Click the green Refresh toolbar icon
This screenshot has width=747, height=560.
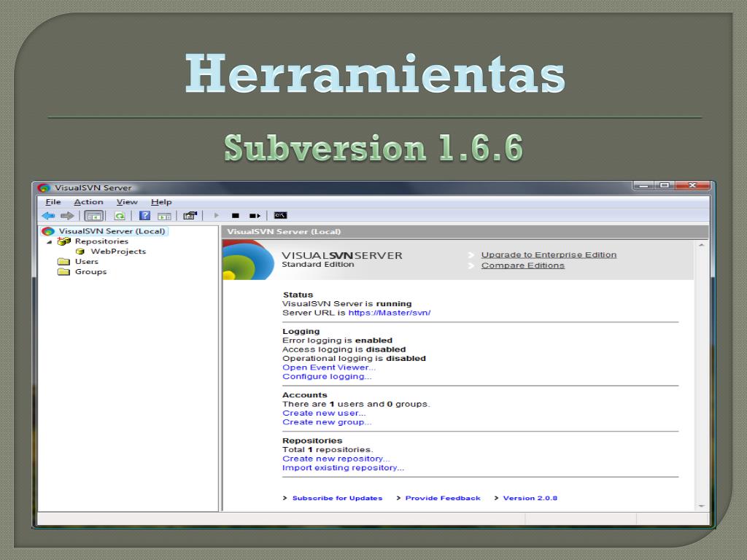120,216
